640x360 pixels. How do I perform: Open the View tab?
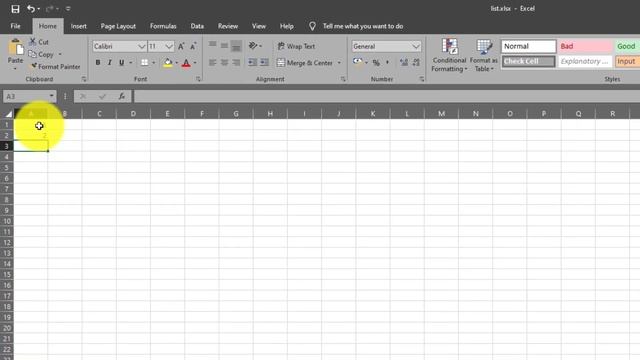click(258, 26)
